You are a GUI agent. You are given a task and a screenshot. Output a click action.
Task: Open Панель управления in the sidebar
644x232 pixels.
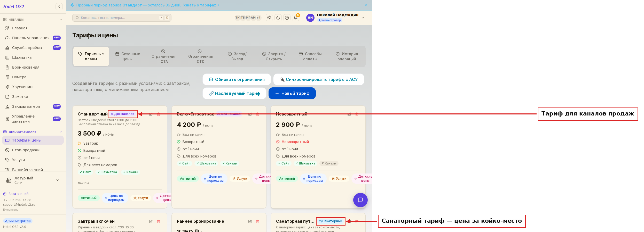pos(33,38)
